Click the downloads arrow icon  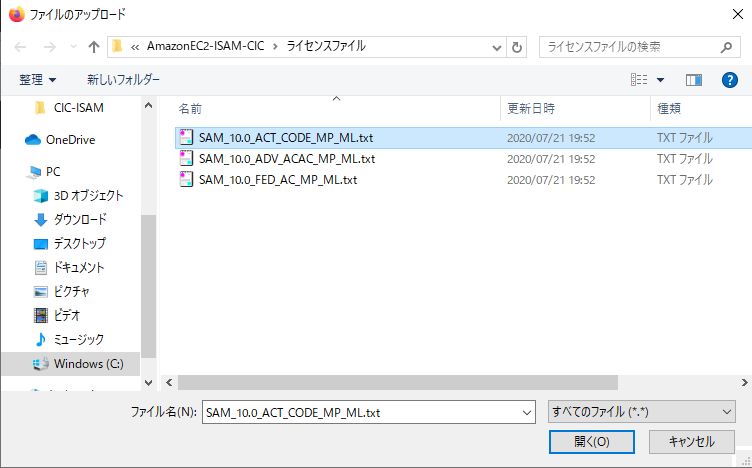pos(40,220)
